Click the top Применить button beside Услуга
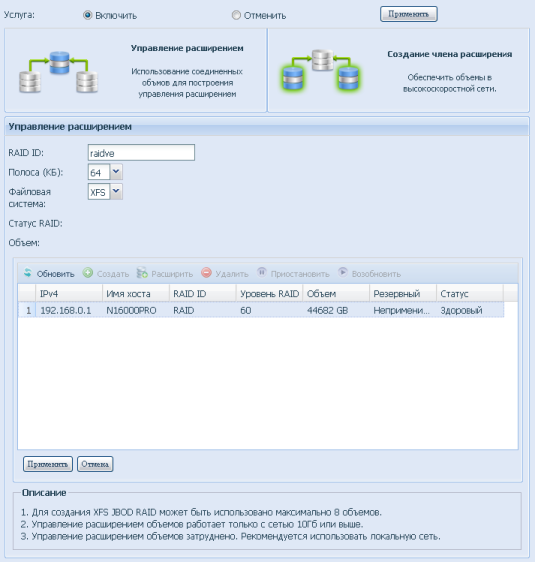 409,14
